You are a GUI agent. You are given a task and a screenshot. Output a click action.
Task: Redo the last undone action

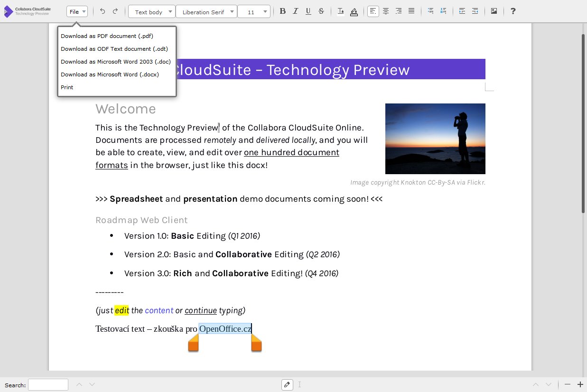[115, 11]
